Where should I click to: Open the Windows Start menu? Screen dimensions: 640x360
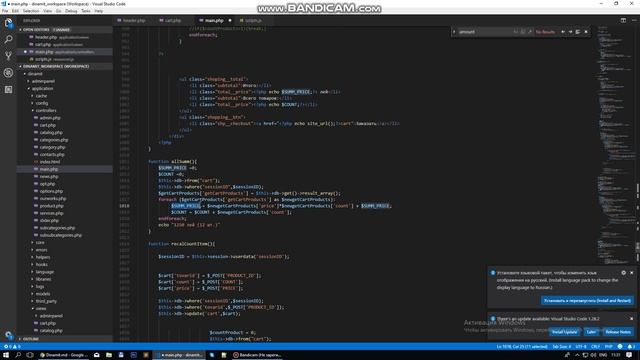[6, 355]
